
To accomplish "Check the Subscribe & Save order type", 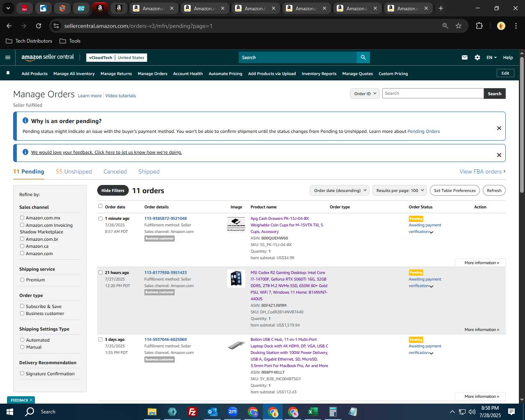I will coord(22,306).
